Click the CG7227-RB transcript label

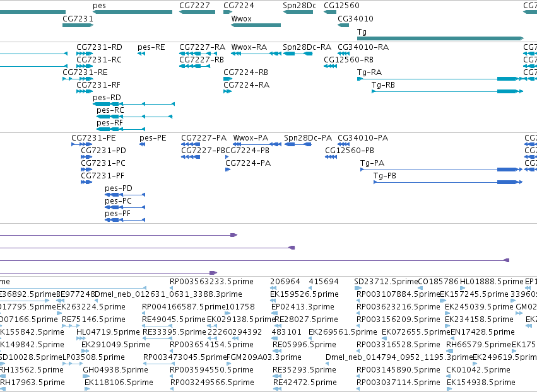click(202, 59)
